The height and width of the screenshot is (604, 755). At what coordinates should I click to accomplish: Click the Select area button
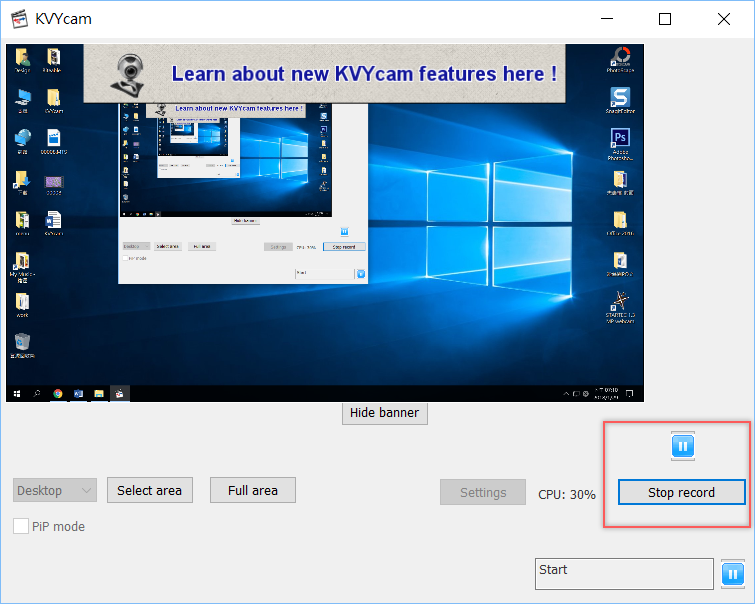pyautogui.click(x=149, y=490)
